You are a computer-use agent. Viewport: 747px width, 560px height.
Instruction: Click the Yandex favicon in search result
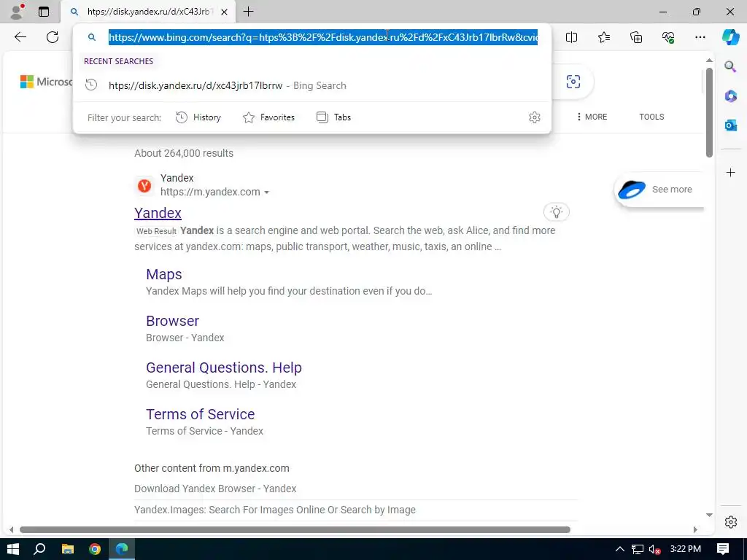(x=144, y=185)
